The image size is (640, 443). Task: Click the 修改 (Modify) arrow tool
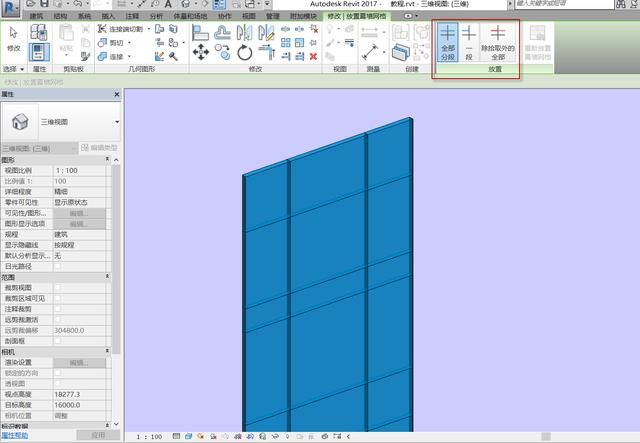pos(13,39)
